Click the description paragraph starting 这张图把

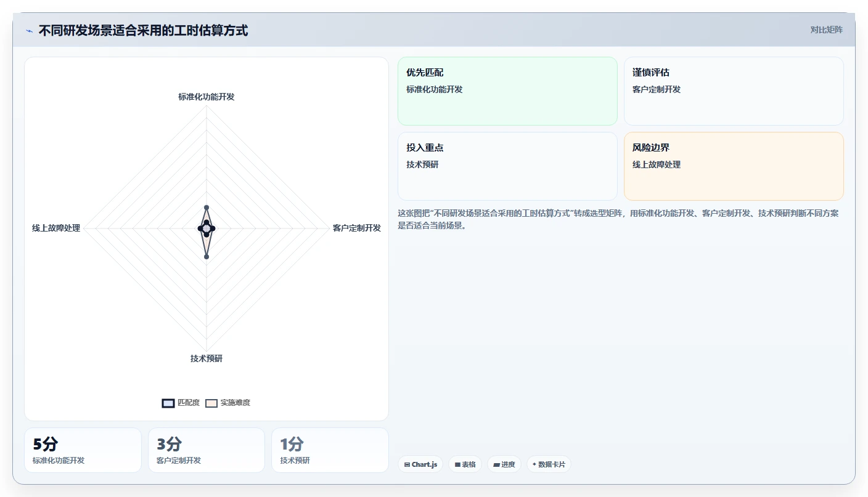618,219
